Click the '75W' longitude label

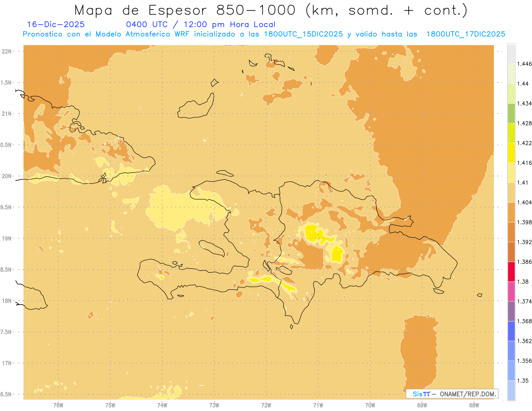110,405
